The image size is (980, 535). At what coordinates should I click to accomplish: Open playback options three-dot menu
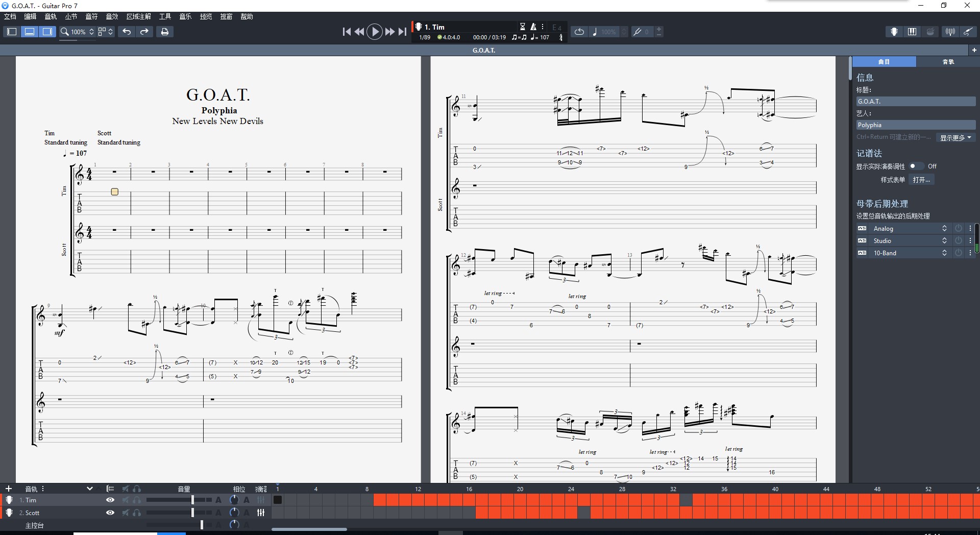[543, 27]
